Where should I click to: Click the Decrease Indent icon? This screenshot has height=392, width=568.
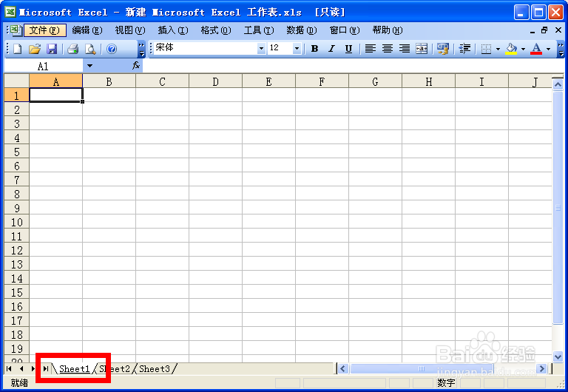click(464, 49)
